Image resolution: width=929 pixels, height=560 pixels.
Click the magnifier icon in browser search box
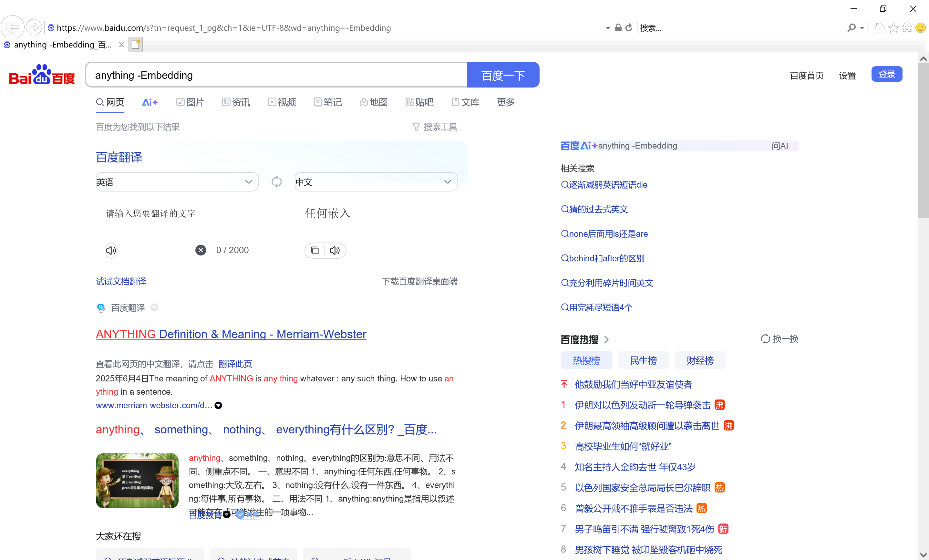tap(851, 27)
